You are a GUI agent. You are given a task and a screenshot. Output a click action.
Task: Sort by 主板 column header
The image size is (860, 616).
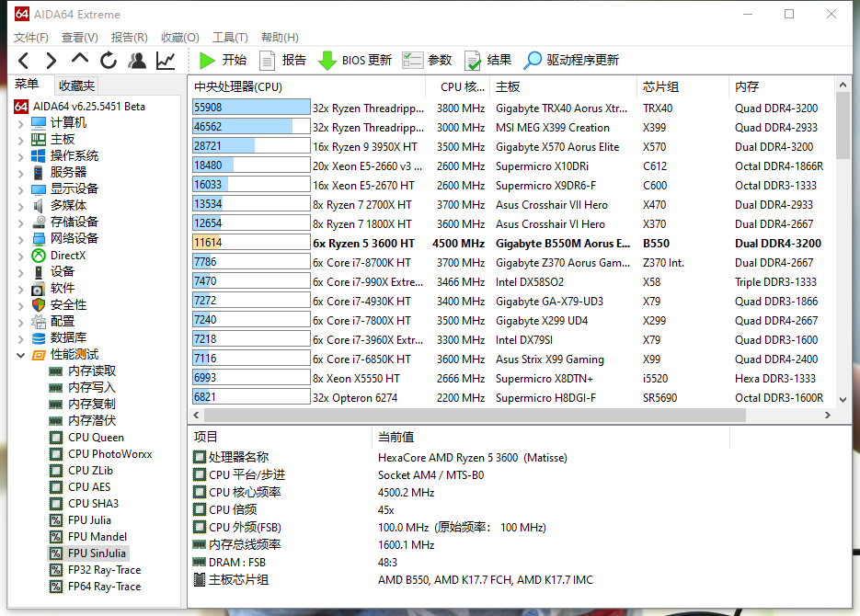pyautogui.click(x=565, y=86)
